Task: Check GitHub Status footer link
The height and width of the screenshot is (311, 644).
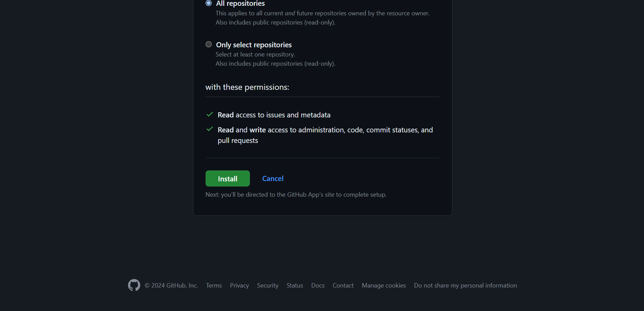Action: 295,285
